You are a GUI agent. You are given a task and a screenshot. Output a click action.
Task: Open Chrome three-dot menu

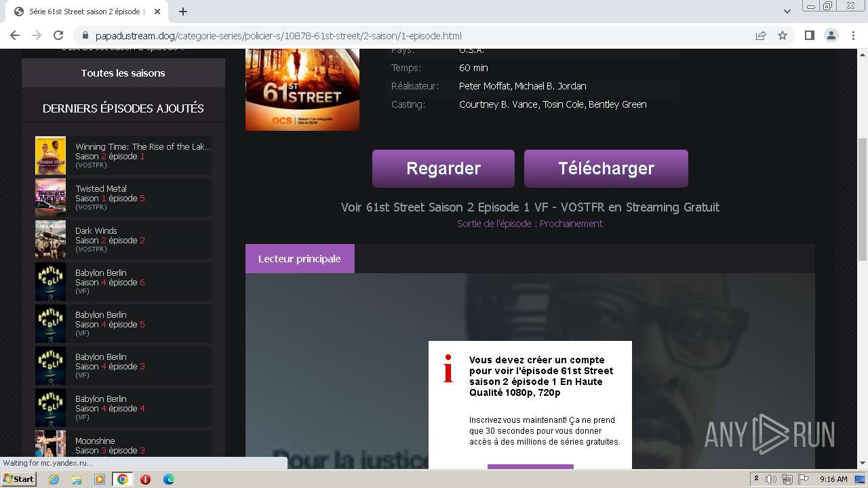(x=853, y=36)
